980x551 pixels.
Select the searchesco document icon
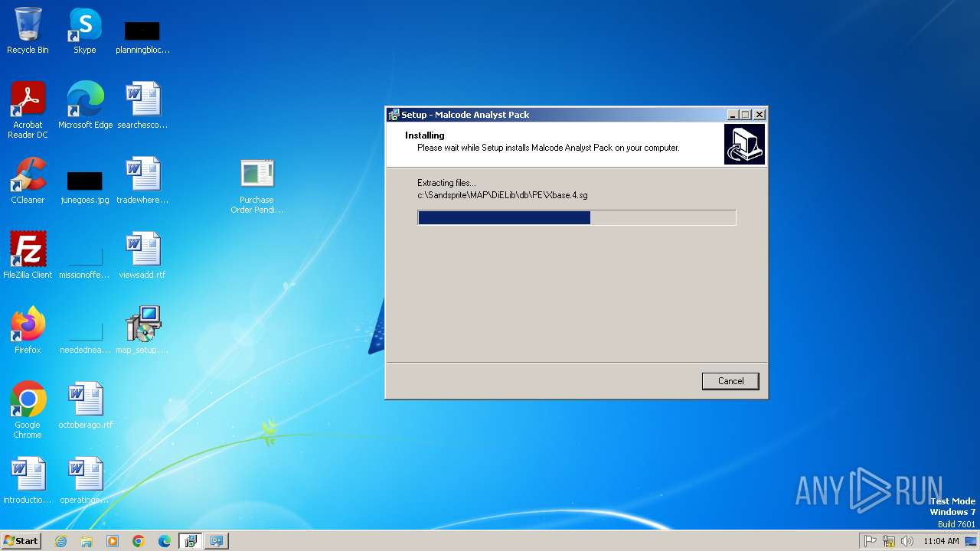click(142, 106)
